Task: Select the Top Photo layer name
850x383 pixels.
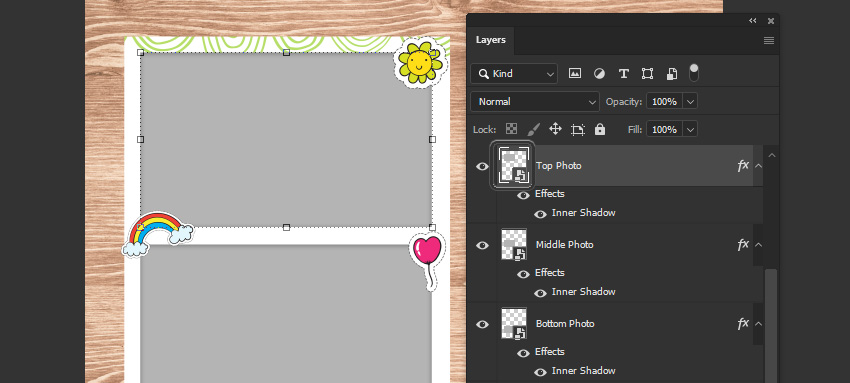Action: tap(558, 166)
